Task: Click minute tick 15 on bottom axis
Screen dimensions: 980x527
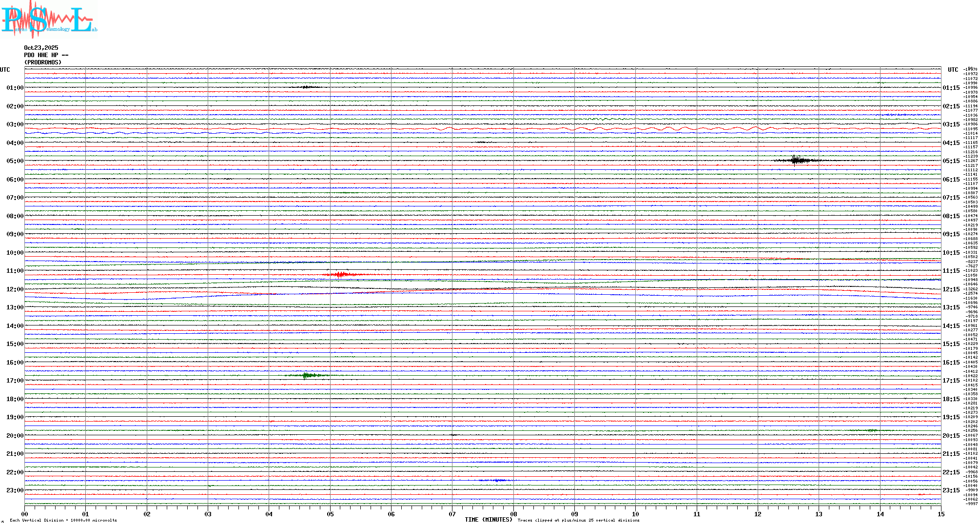Action: pyautogui.click(x=941, y=514)
